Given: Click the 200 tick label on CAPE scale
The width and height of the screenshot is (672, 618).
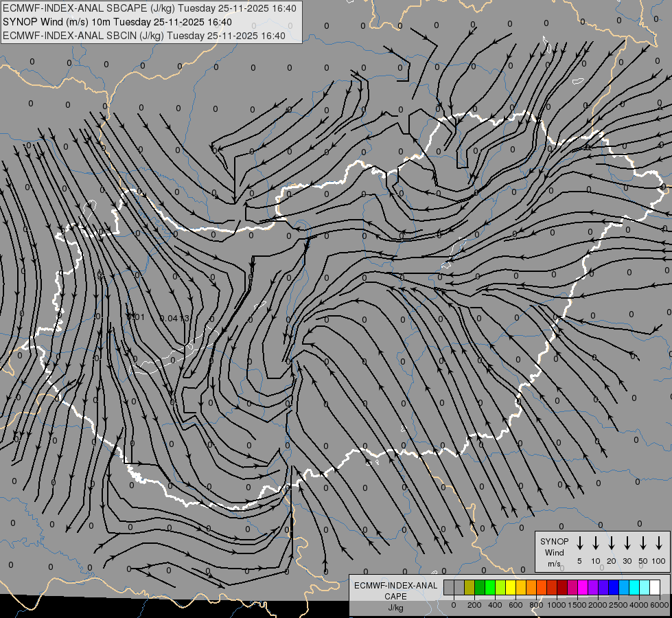Looking at the screenshot, I should [x=474, y=605].
